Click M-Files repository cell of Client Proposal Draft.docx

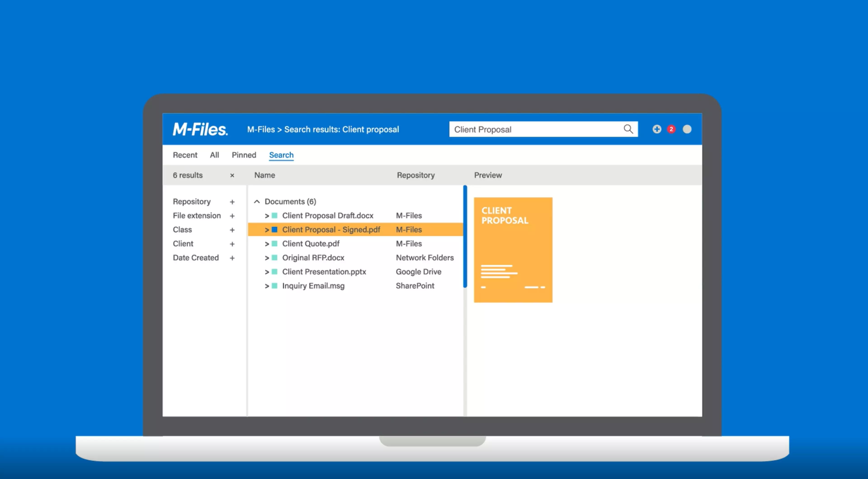click(409, 215)
